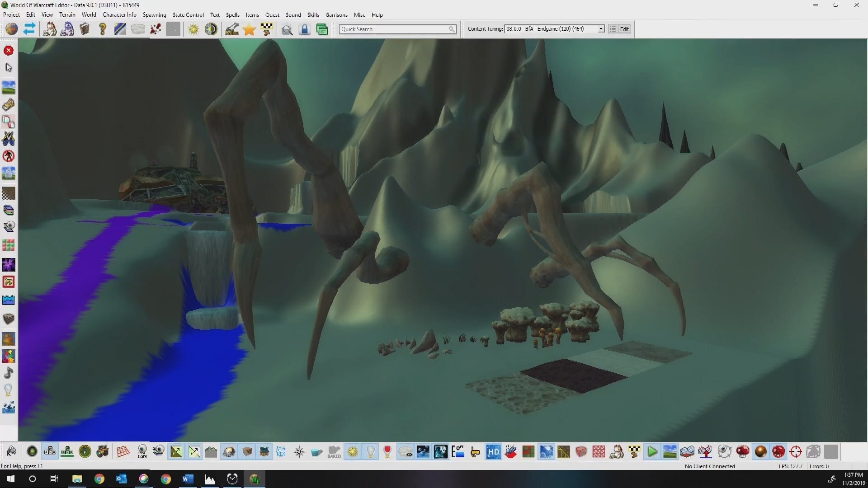Click the red stop icon in left sidebar
This screenshot has width=868, height=488.
coord(9,50)
